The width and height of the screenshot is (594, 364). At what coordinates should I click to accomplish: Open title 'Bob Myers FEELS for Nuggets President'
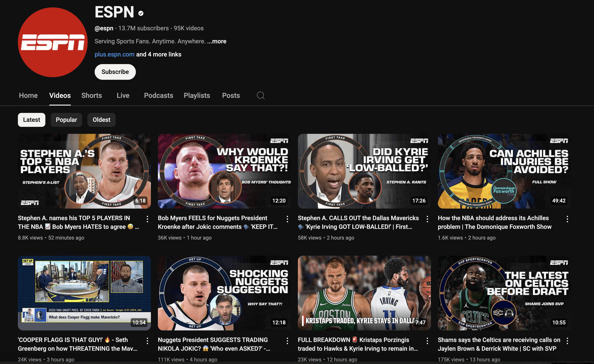[218, 222]
